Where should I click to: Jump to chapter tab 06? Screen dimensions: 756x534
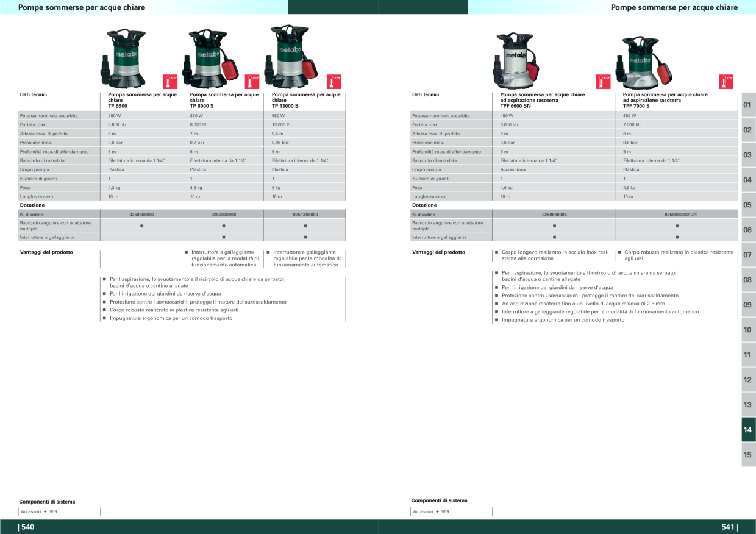(x=748, y=230)
